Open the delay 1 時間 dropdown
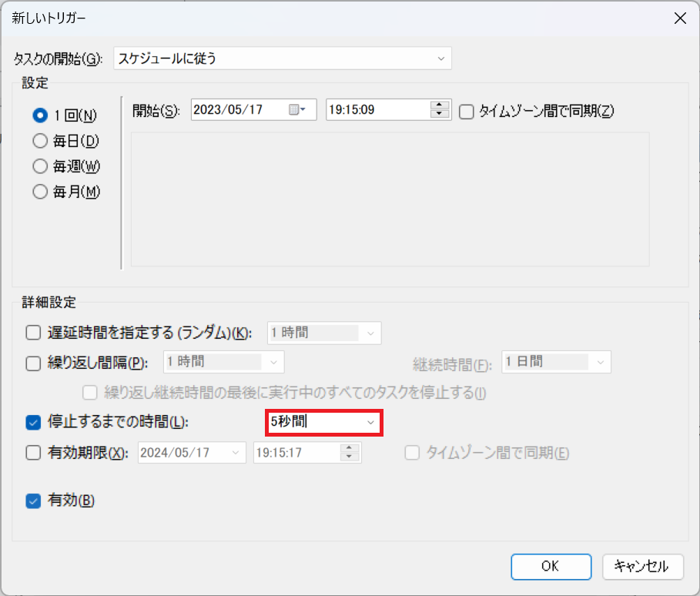Screen dimensions: 700x596 point(324,333)
